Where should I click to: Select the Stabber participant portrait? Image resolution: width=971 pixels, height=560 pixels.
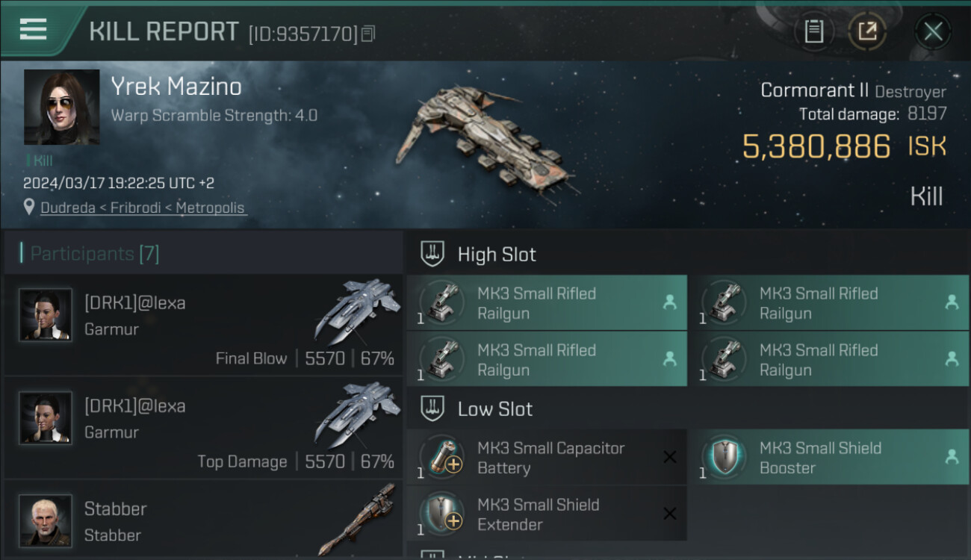46,520
